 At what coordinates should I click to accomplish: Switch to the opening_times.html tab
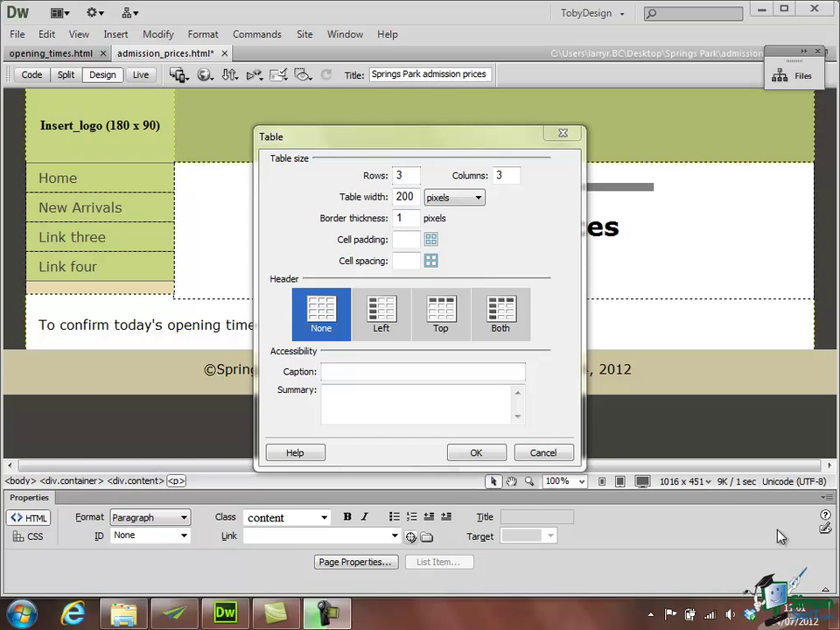pyautogui.click(x=51, y=53)
